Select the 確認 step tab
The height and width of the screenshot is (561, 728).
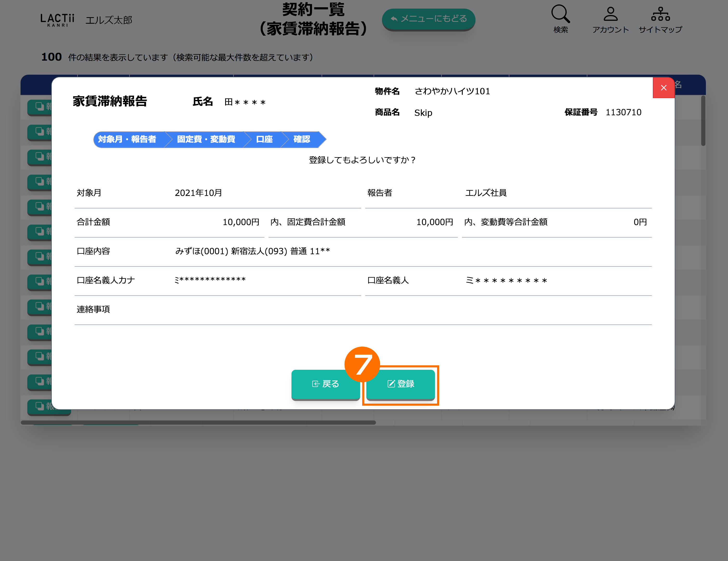click(302, 139)
